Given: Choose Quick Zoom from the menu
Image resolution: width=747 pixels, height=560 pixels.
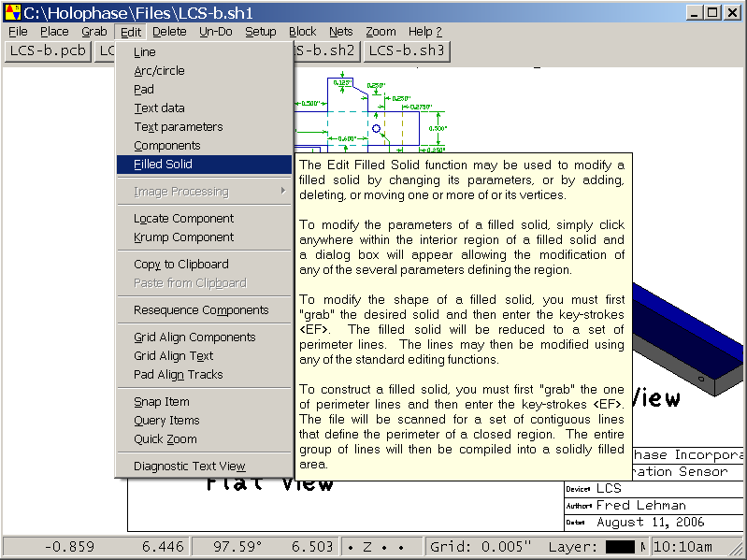Looking at the screenshot, I should tap(165, 439).
